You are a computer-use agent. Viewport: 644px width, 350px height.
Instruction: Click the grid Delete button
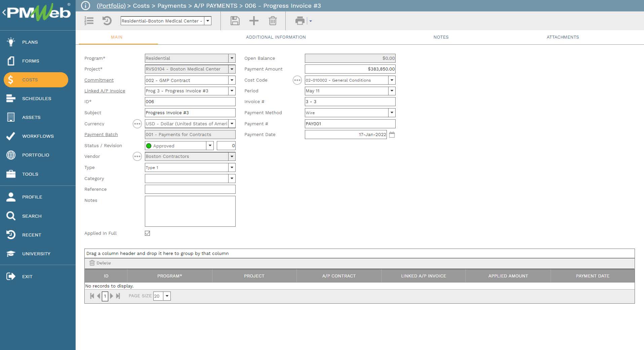click(100, 263)
